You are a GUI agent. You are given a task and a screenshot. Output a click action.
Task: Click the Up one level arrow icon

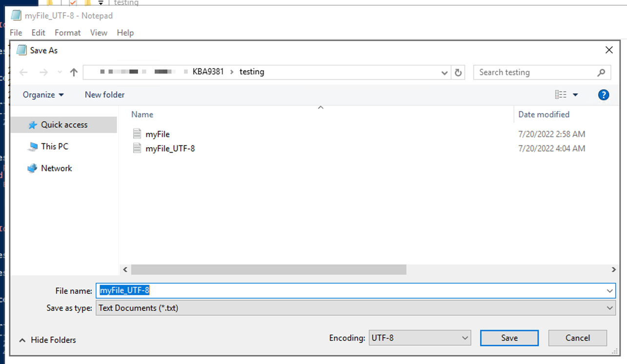74,73
